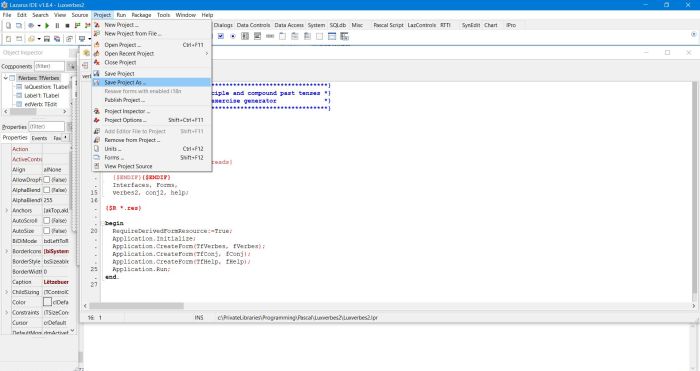Choose Forms entry in Project menu

pos(151,158)
